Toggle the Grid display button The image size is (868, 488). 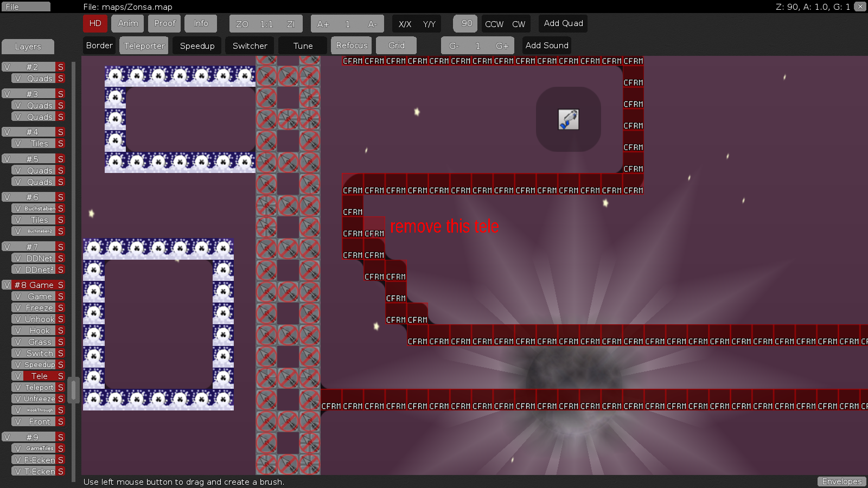[x=396, y=46]
